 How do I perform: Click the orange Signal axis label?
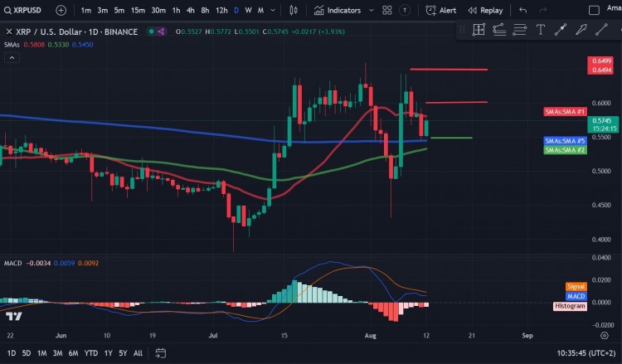pyautogui.click(x=576, y=286)
